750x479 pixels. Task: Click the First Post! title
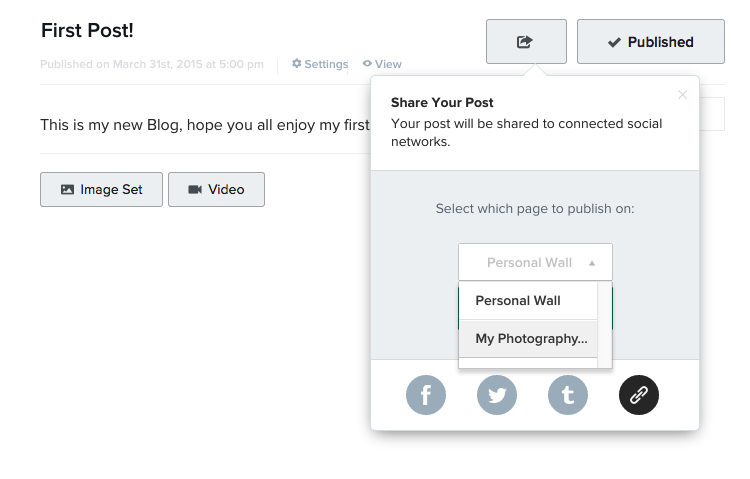click(x=87, y=31)
